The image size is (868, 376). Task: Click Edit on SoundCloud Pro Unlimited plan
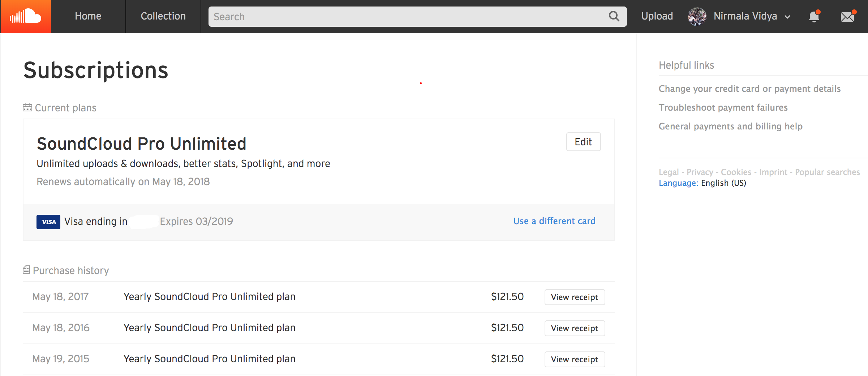click(583, 142)
